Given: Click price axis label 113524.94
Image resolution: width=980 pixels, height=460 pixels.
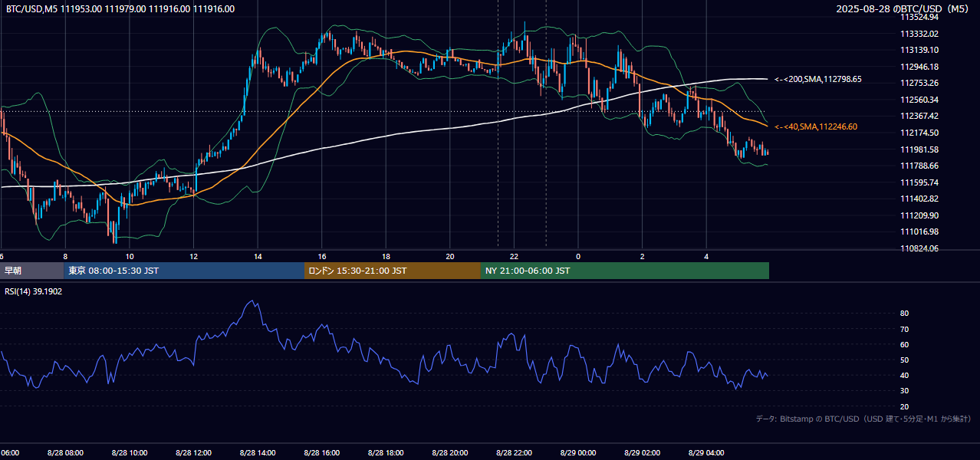Looking at the screenshot, I should 920,17.
